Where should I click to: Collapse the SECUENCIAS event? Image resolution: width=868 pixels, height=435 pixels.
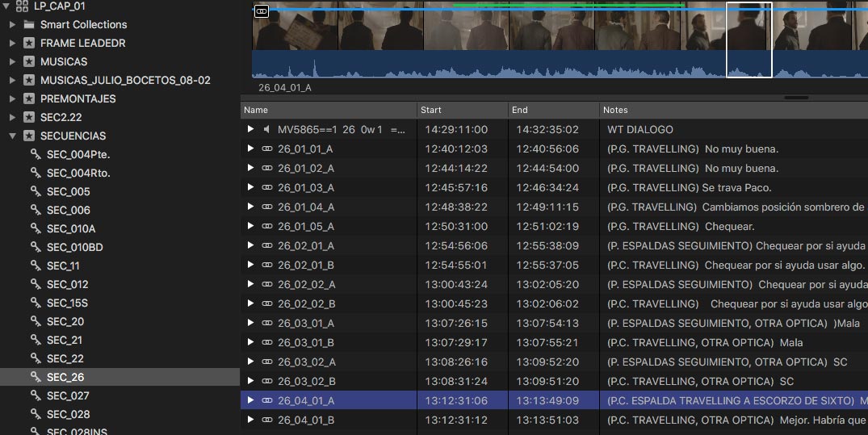pyautogui.click(x=12, y=136)
